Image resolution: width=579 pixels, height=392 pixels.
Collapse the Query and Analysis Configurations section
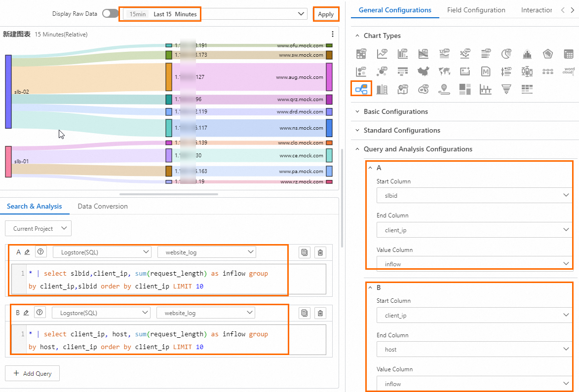tap(357, 149)
